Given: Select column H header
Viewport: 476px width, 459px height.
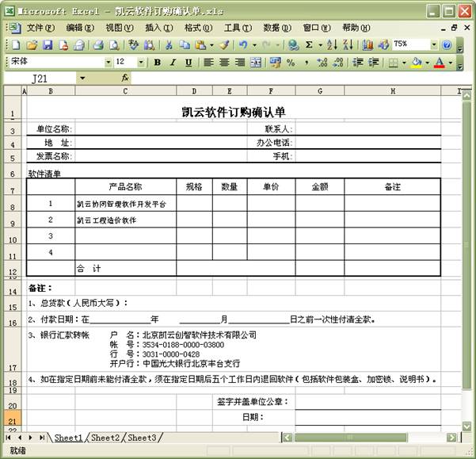Looking at the screenshot, I should coord(393,91).
